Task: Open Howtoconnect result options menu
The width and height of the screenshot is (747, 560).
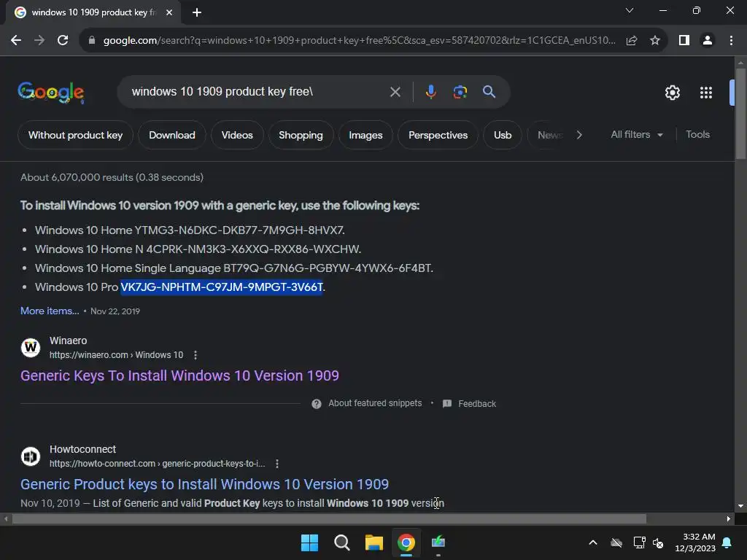Action: pos(277,464)
